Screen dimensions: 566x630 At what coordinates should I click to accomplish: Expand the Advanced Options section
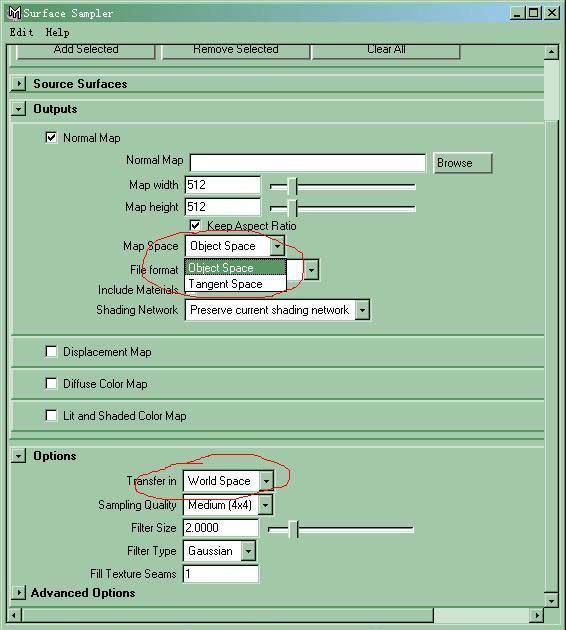[x=18, y=593]
